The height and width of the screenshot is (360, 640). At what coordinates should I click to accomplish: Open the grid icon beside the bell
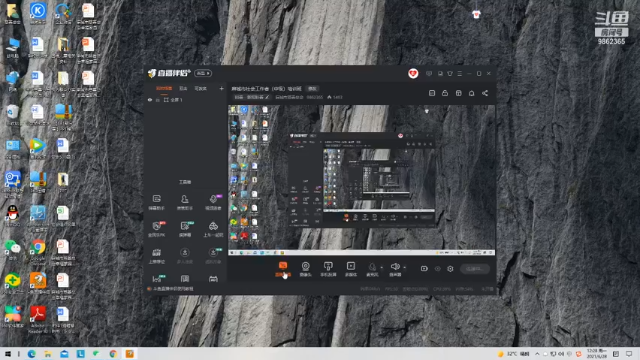(458, 93)
